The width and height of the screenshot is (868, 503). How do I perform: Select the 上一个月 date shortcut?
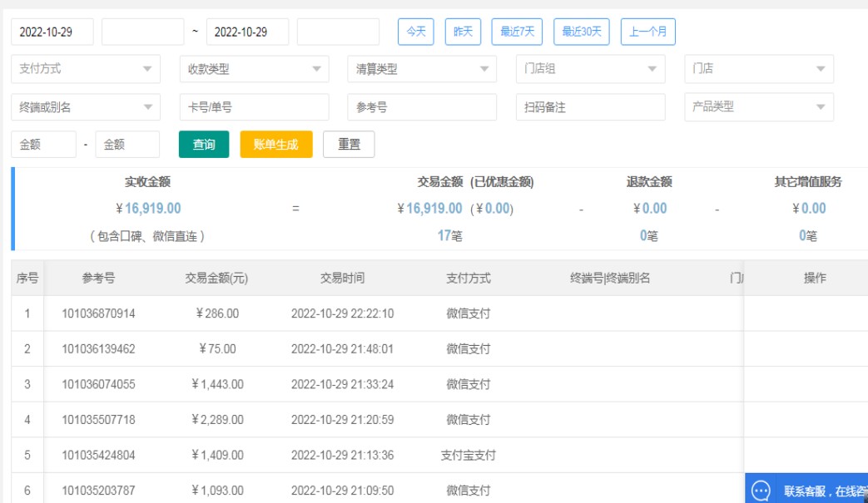tap(647, 32)
